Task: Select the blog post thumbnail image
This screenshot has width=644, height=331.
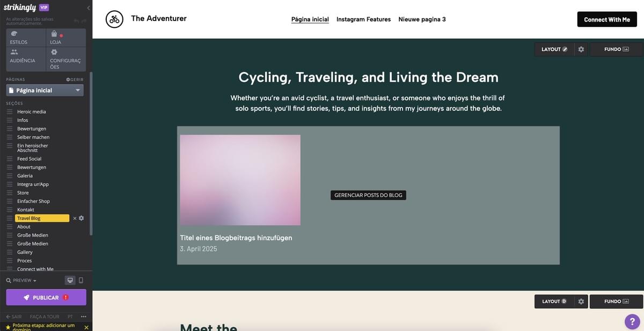Action: click(x=240, y=180)
